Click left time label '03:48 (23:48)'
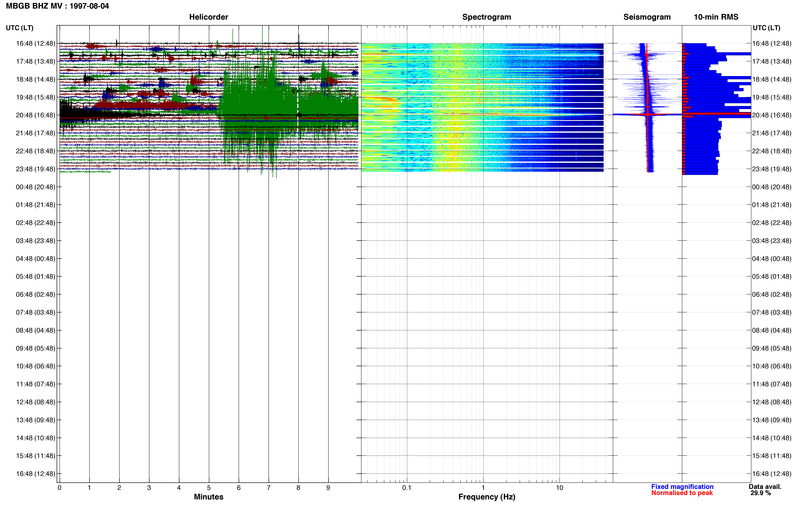812x508 pixels. tap(36, 241)
